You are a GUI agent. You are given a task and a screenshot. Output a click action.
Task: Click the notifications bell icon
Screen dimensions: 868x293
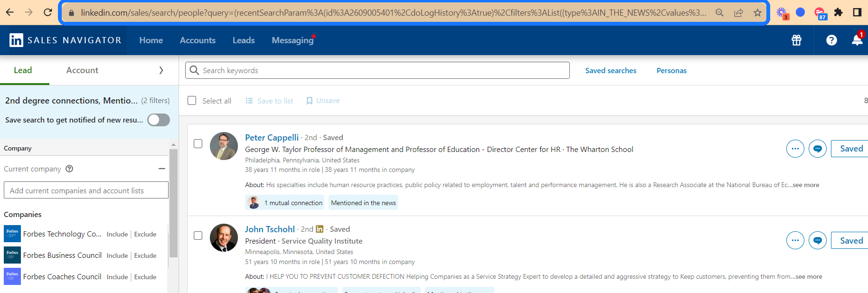(857, 40)
